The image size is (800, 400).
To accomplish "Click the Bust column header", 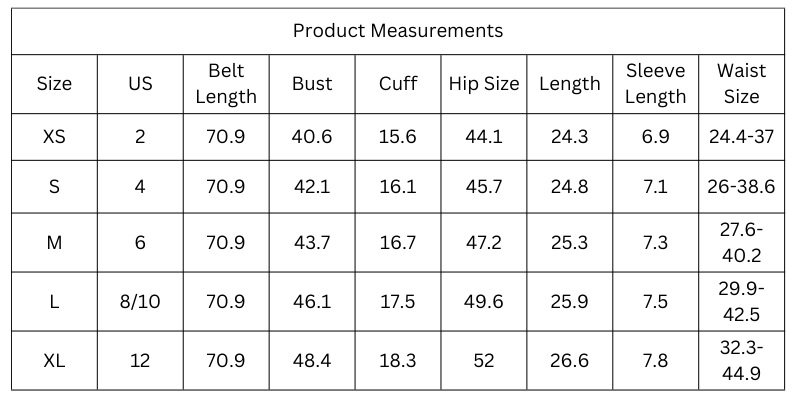I will (x=312, y=84).
